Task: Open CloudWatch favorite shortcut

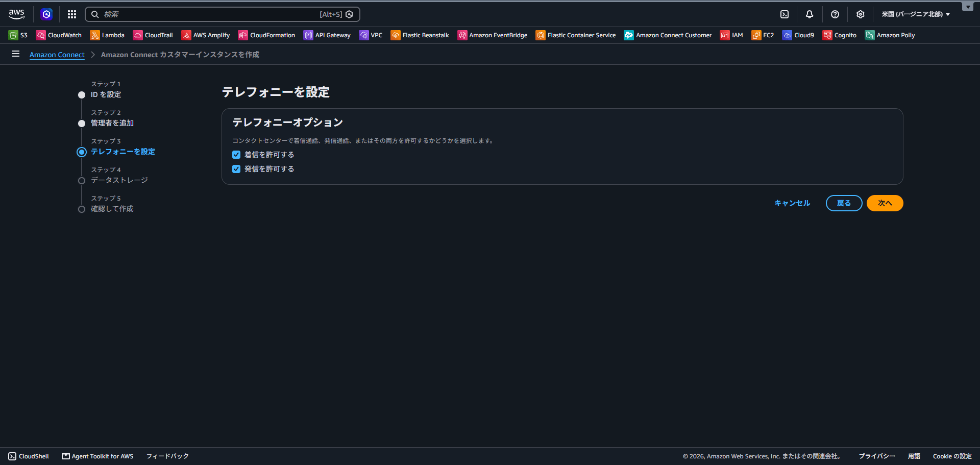Action: click(59, 35)
